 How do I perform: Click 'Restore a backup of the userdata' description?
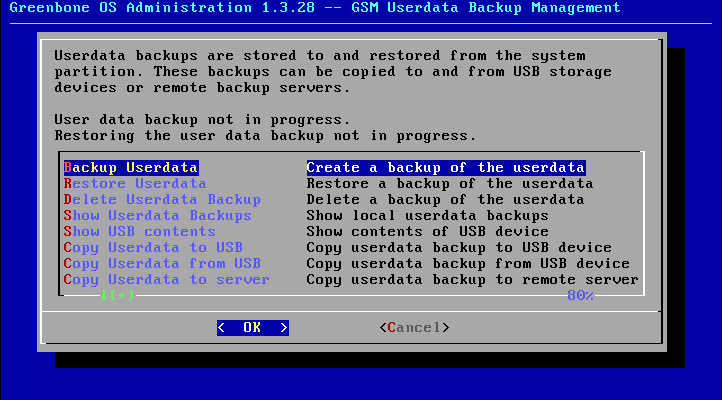450,184
